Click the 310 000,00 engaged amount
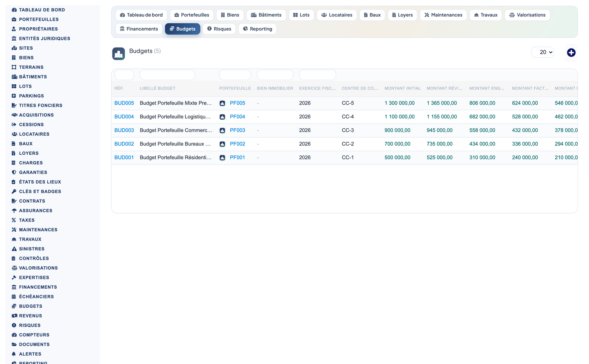Viewport: 589px width, 364px height. click(x=482, y=157)
